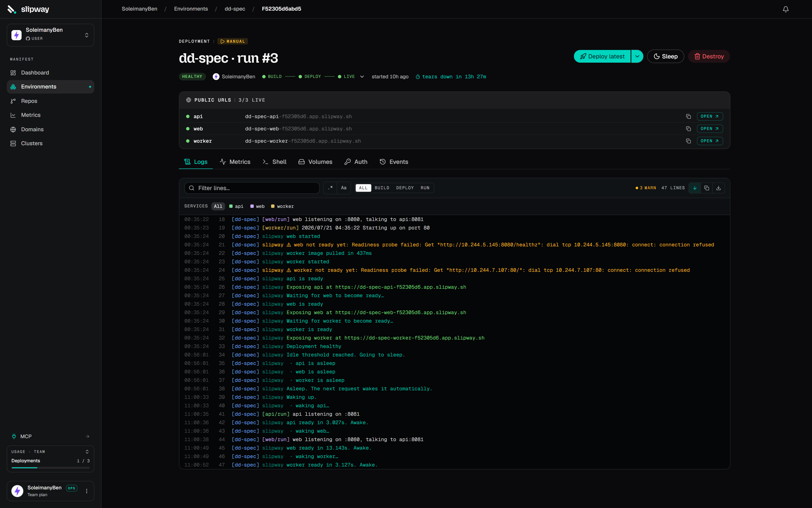
Task: Click the dd-spec-api URL text
Action: coord(298,117)
